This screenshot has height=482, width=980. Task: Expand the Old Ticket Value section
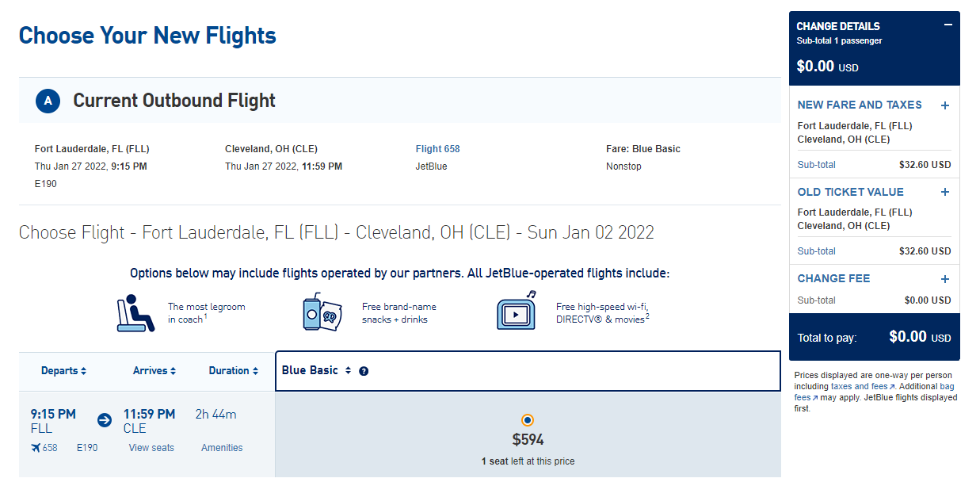[x=944, y=192]
